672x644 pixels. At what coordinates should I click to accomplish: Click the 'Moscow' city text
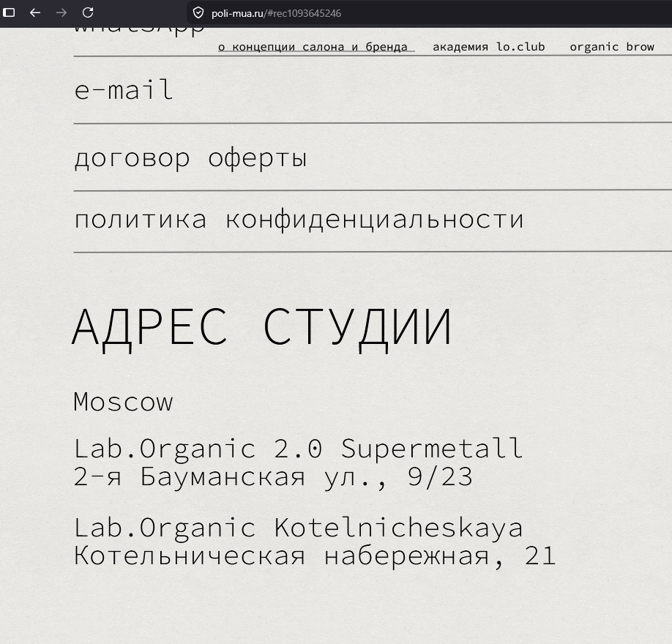coord(124,402)
